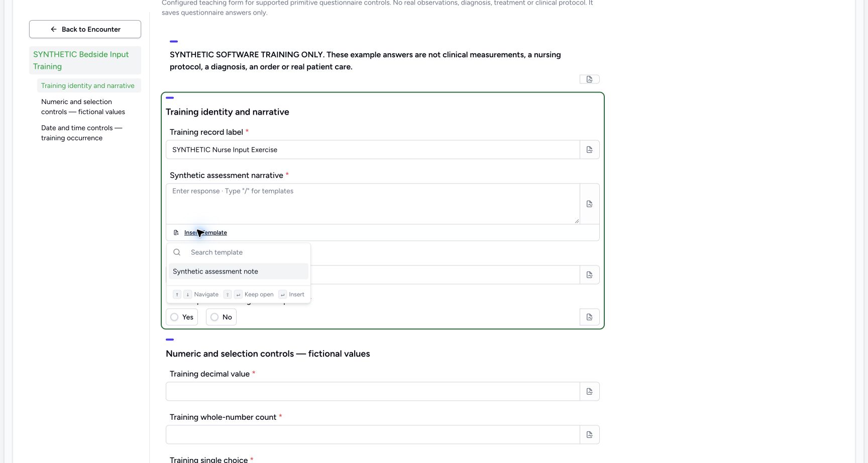This screenshot has height=463, width=868.
Task: Click the 'Numeric and selection controls — fictional values' heading
Action: 268,354
